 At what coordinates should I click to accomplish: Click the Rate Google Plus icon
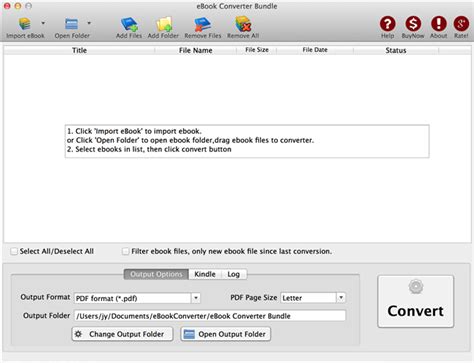tap(461, 24)
